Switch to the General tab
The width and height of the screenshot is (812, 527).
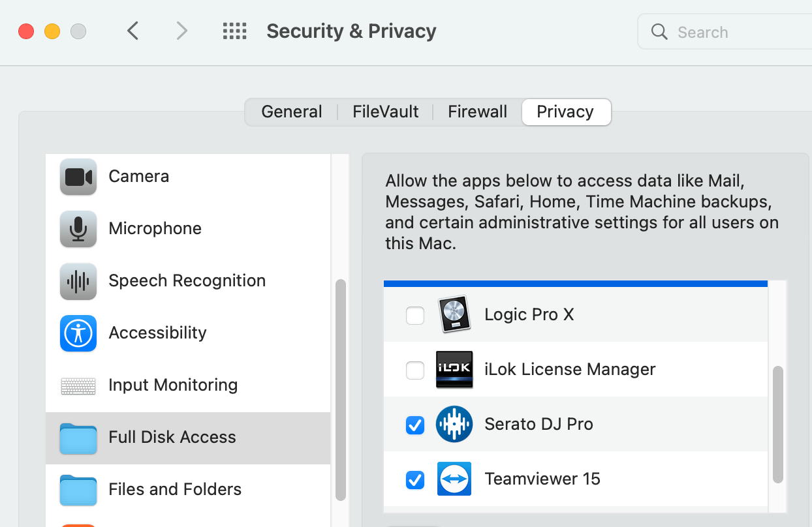[x=291, y=112]
